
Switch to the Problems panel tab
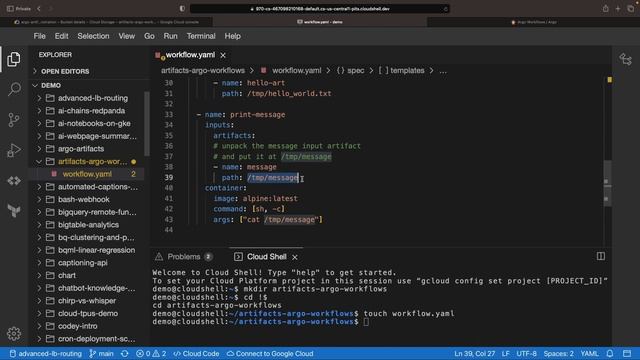184,257
